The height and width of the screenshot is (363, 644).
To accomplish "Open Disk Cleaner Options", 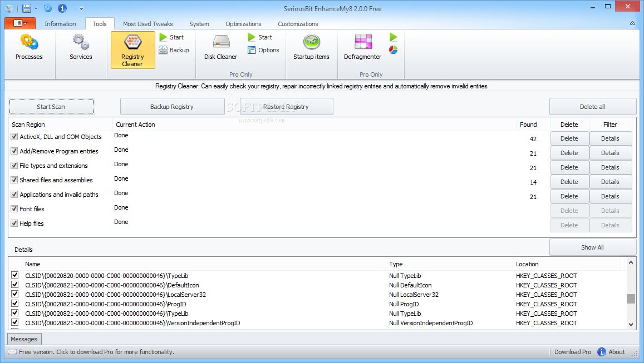I will tap(263, 50).
